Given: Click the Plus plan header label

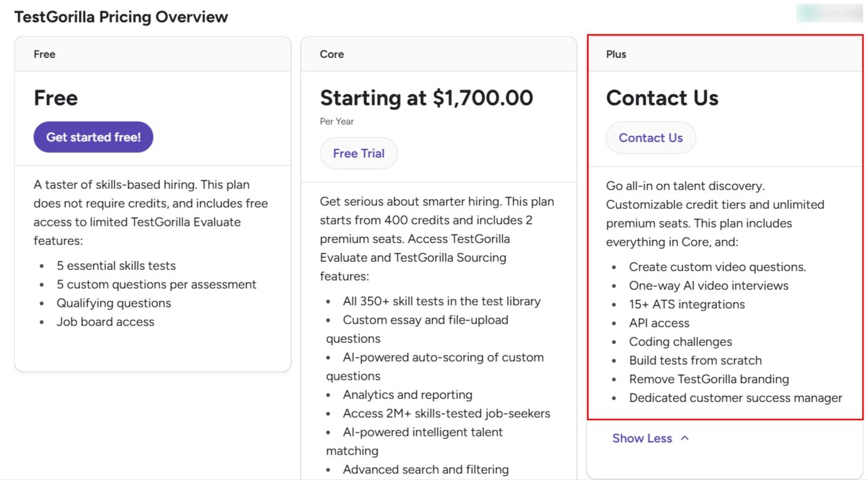Looking at the screenshot, I should coord(616,54).
